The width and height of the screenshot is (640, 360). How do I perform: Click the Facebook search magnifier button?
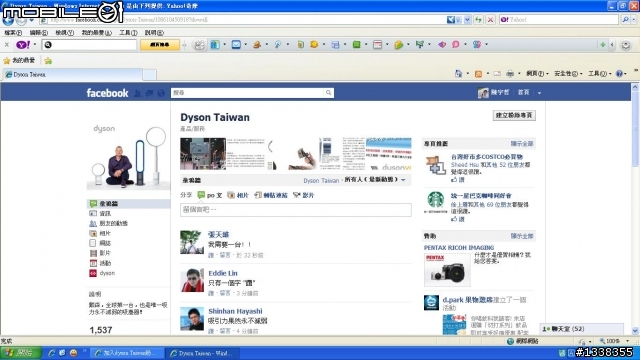click(x=329, y=93)
